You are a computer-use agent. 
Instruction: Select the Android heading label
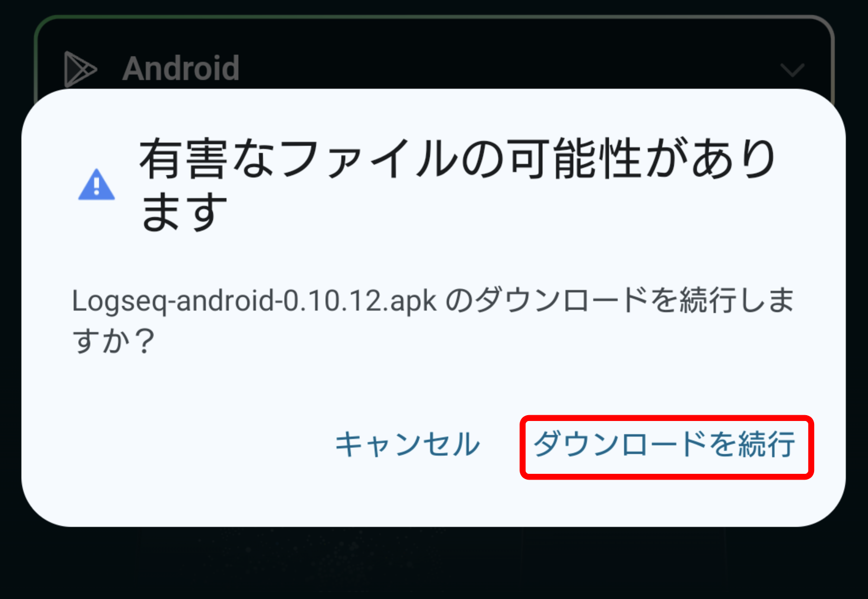click(x=181, y=69)
